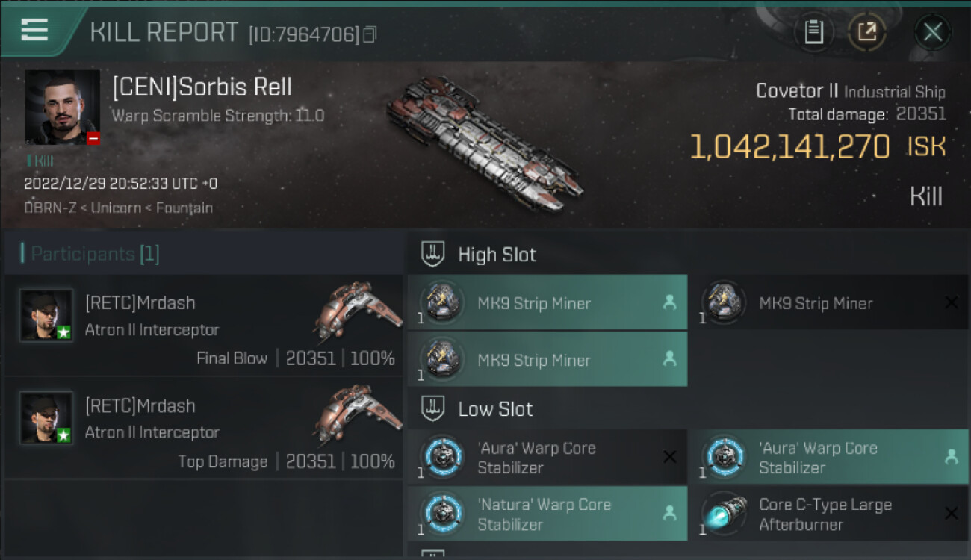Click the Fountain region link
The width and height of the screenshot is (971, 560).
coord(185,208)
